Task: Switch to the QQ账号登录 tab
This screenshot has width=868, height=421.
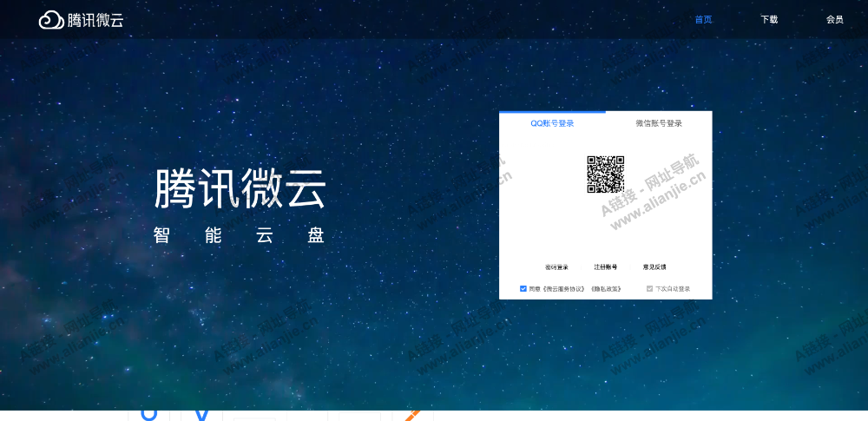Action: 552,123
